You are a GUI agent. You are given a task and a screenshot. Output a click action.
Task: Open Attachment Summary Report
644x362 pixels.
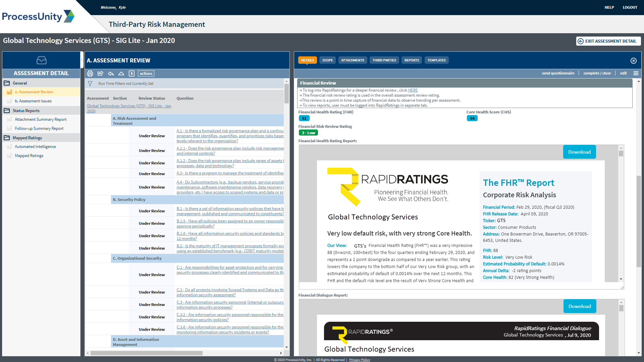click(41, 119)
